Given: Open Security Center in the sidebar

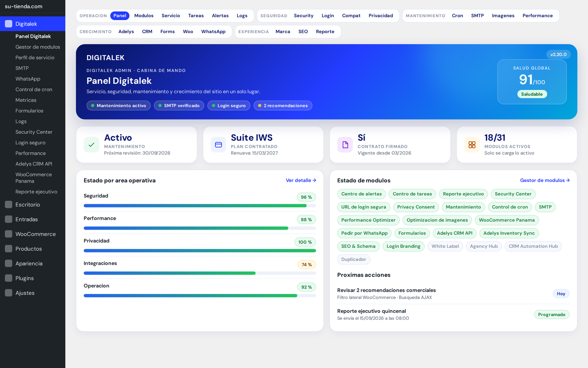Looking at the screenshot, I should [x=34, y=132].
